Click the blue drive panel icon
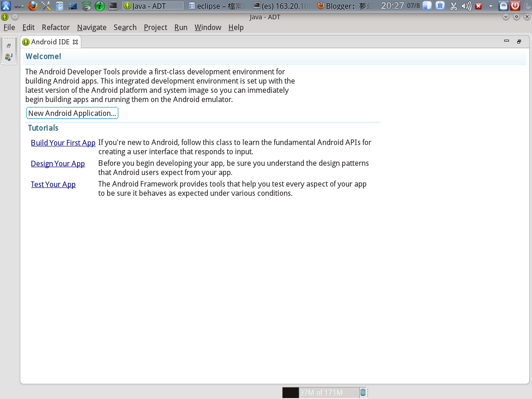Viewport: 532px width, 399px height. click(x=73, y=6)
